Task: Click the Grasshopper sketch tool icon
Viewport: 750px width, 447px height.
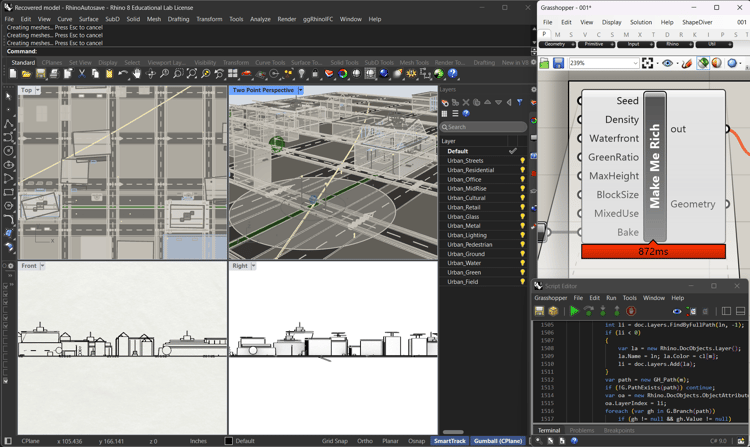Action: click(686, 63)
